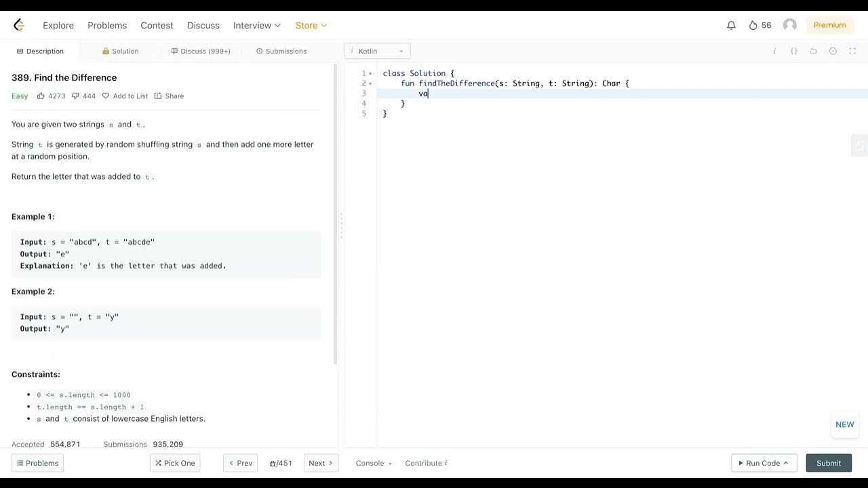The image size is (868, 488).
Task: Click the problem counter /451
Action: pyautogui.click(x=281, y=463)
